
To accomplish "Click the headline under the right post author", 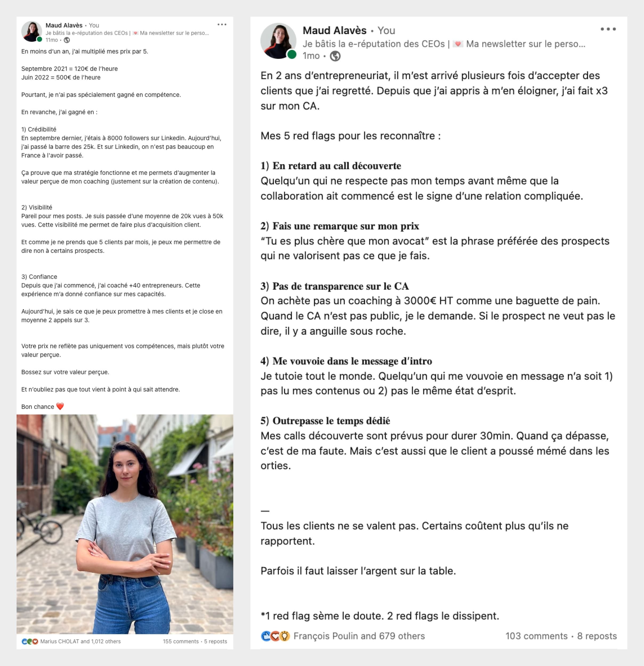I will click(444, 44).
